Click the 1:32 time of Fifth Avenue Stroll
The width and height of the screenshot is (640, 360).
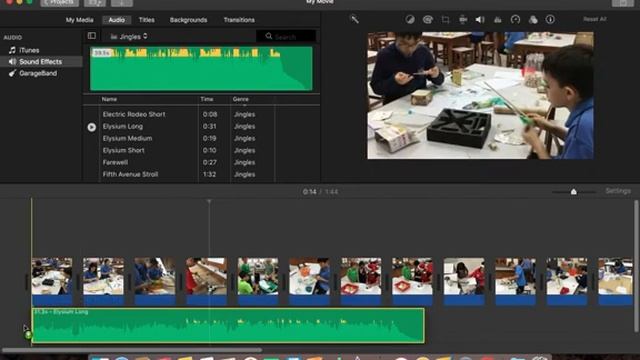209,174
